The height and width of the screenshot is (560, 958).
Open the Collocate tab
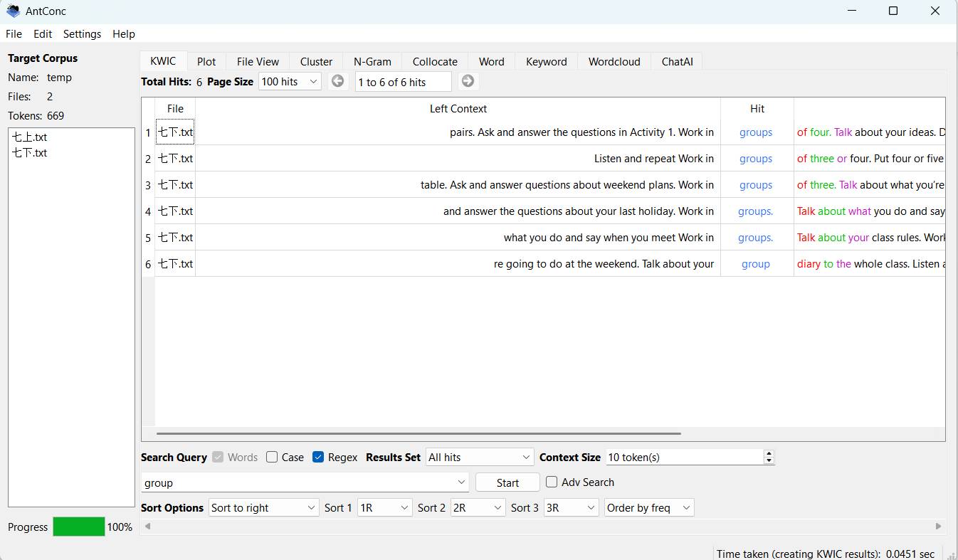pyautogui.click(x=435, y=62)
